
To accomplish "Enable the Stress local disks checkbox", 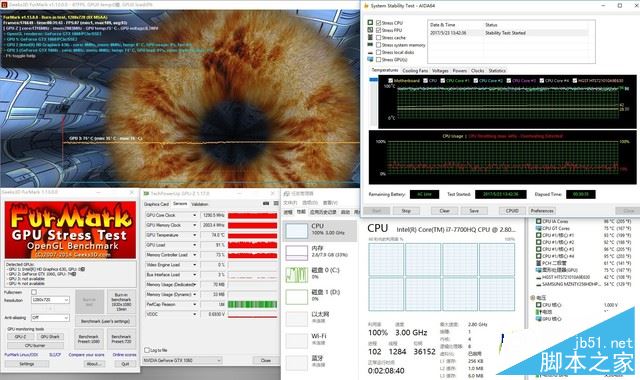I will click(x=379, y=52).
